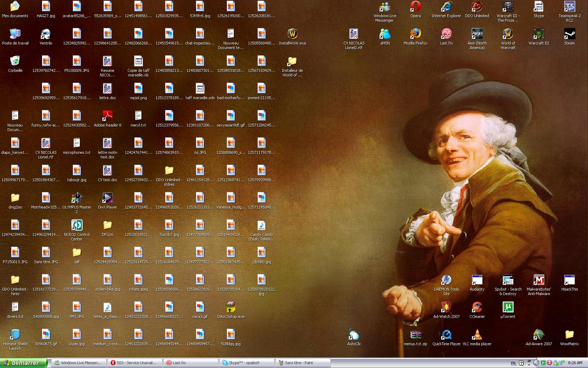Open Mes documents folder
Screen dimensions: 588x368
point(15,9)
